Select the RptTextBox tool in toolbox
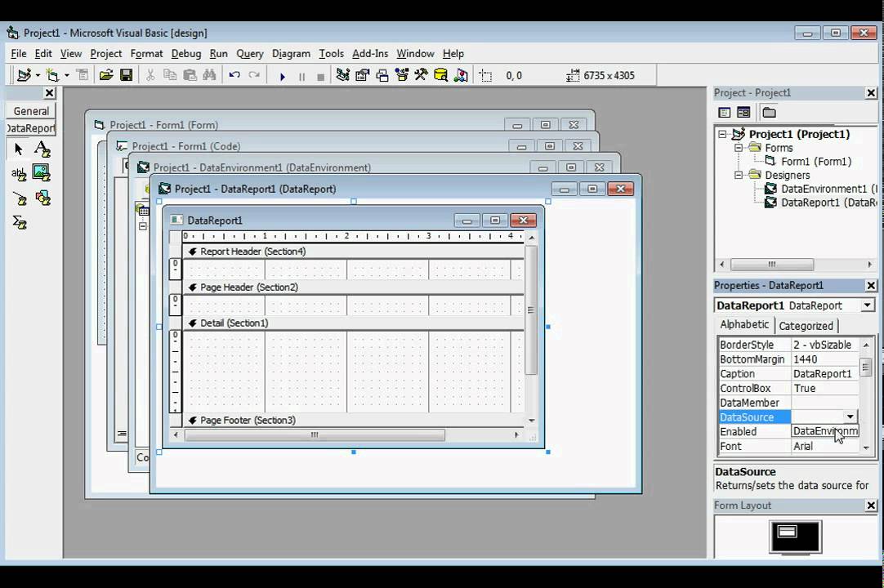 click(19, 174)
